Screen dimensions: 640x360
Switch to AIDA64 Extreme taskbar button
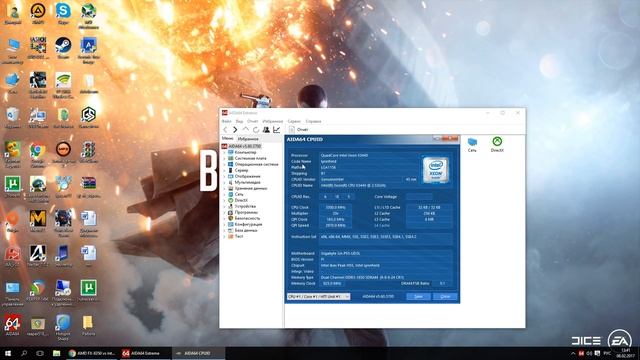point(145,353)
